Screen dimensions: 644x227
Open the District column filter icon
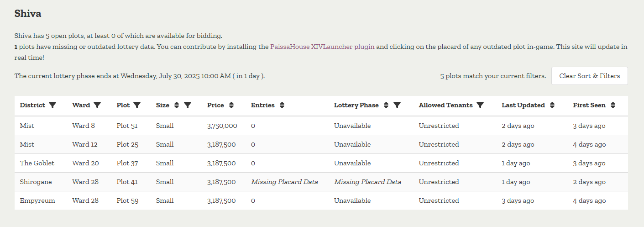[x=52, y=105]
